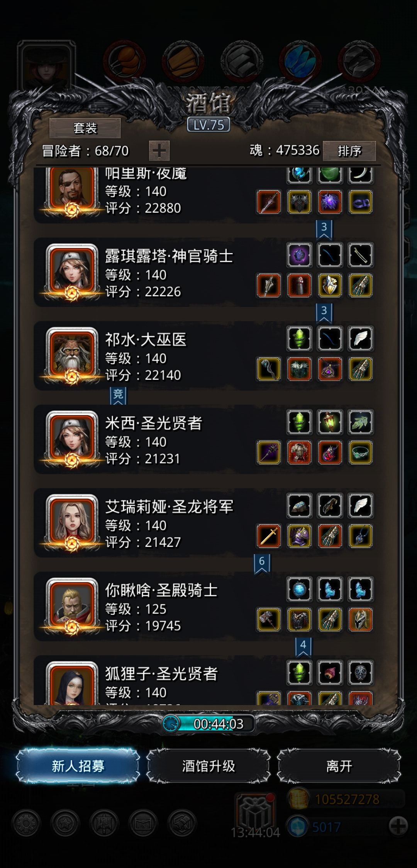This screenshot has width=417, height=868.
Task: Leave the tavern with 离开
Action: click(x=339, y=766)
